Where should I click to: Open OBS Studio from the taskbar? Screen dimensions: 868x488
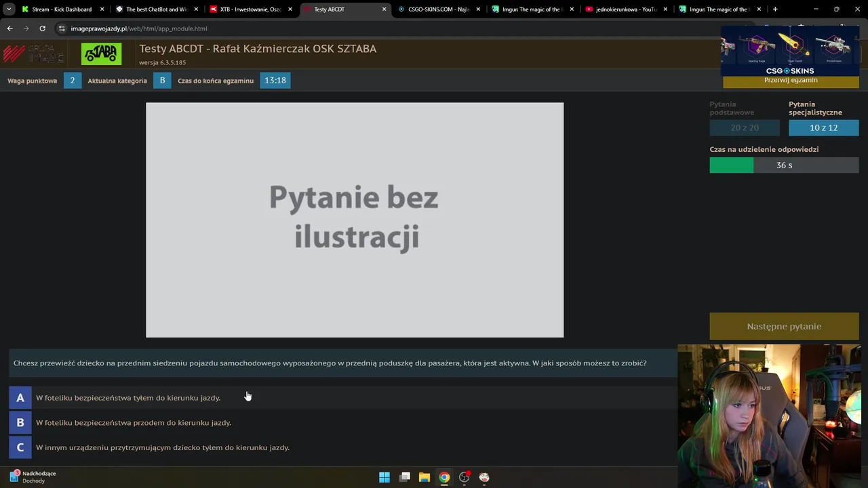pyautogui.click(x=465, y=477)
